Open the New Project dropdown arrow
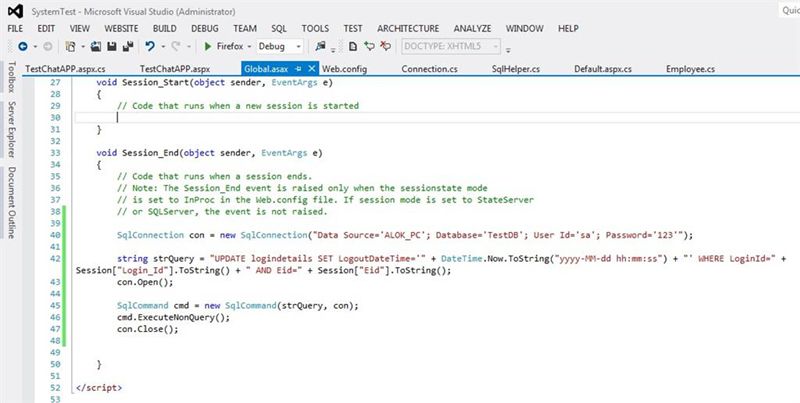The height and width of the screenshot is (403, 800). 83,46
